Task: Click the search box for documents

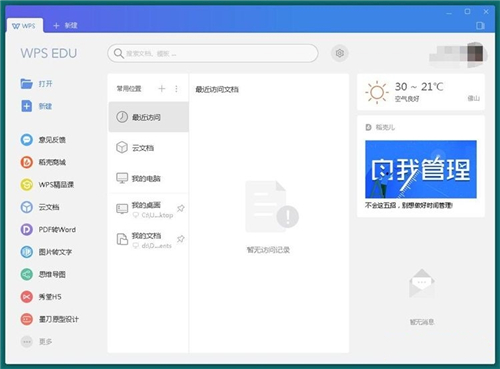Action: [x=213, y=53]
